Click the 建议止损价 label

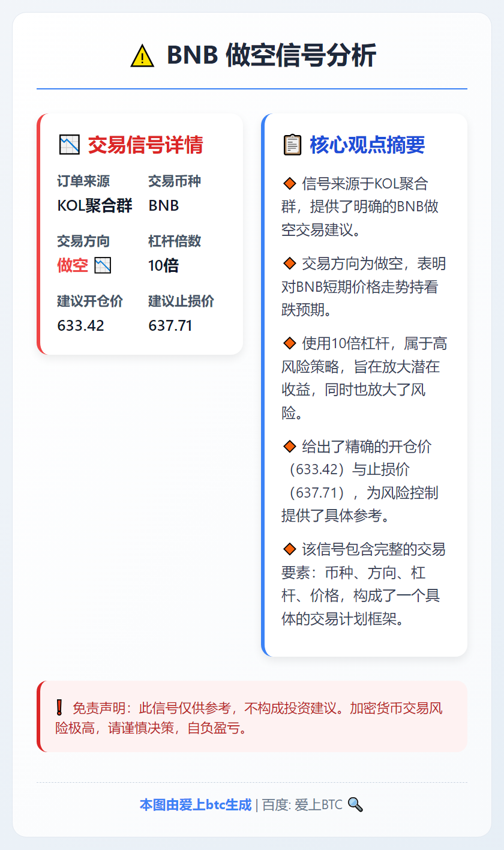181,301
